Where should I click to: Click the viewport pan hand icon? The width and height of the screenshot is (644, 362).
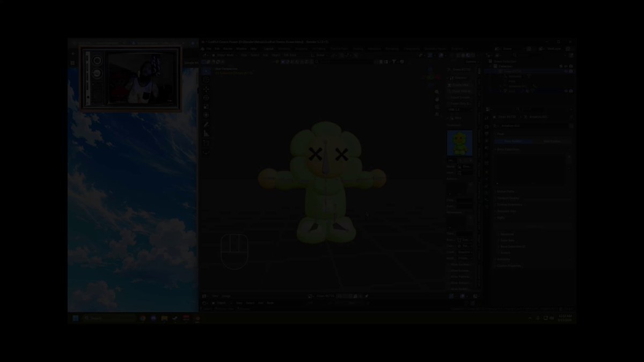click(437, 99)
